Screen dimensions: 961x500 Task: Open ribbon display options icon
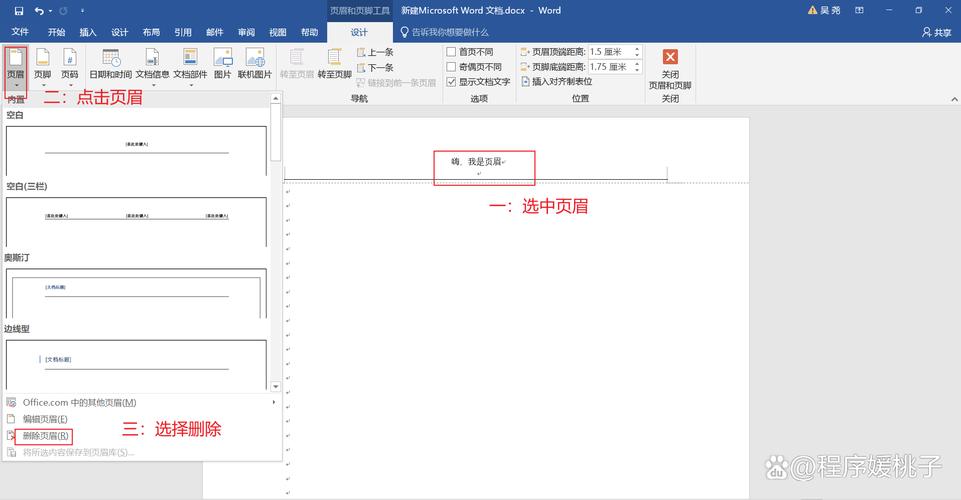coord(859,10)
